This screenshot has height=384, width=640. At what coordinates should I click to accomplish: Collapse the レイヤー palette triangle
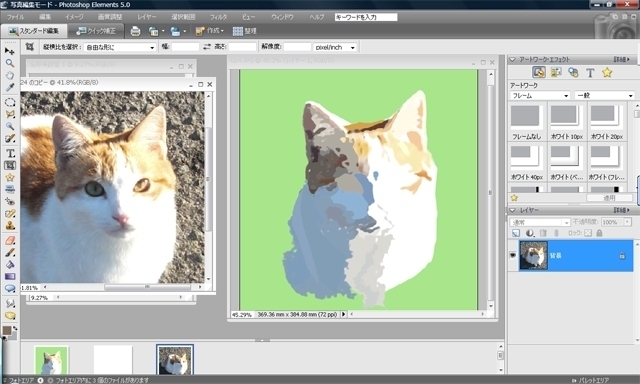(513, 210)
